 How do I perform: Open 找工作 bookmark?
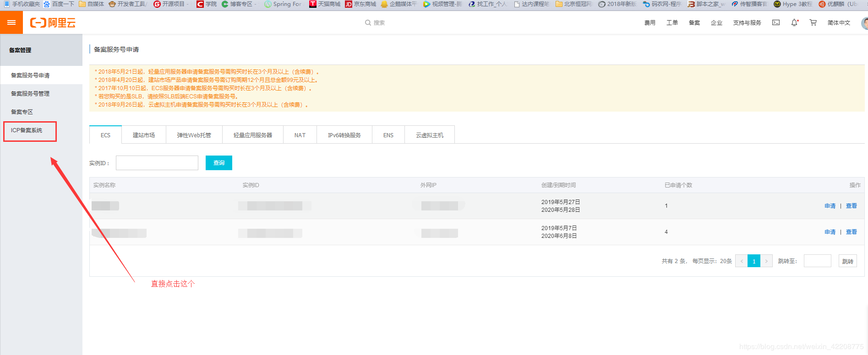[x=487, y=4]
